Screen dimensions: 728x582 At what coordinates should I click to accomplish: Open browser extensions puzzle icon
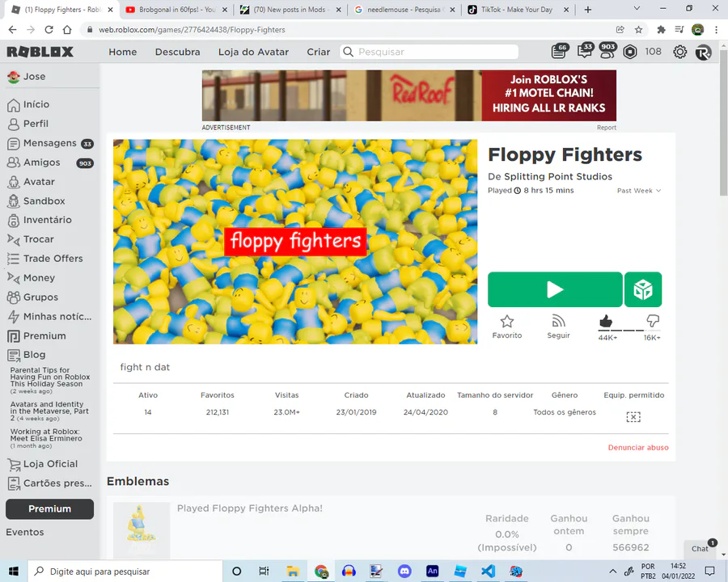[661, 30]
